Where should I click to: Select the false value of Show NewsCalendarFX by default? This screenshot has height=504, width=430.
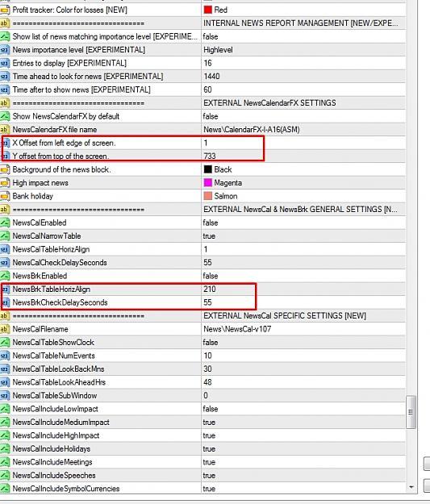click(211, 116)
